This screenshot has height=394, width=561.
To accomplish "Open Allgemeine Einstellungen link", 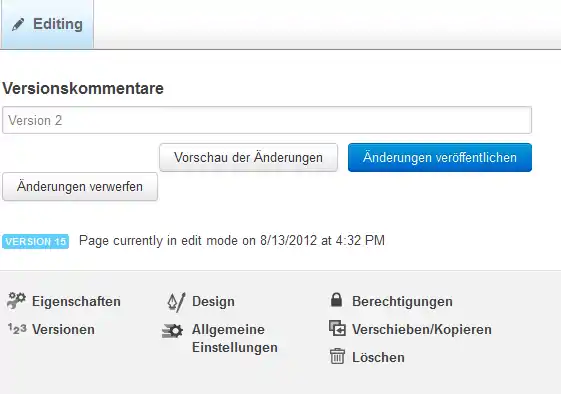I will point(235,338).
